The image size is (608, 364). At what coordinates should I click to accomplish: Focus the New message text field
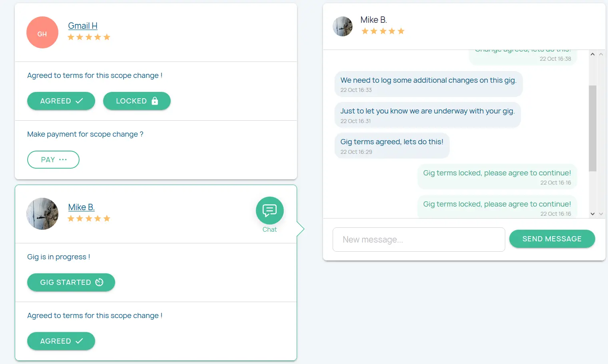[419, 240]
